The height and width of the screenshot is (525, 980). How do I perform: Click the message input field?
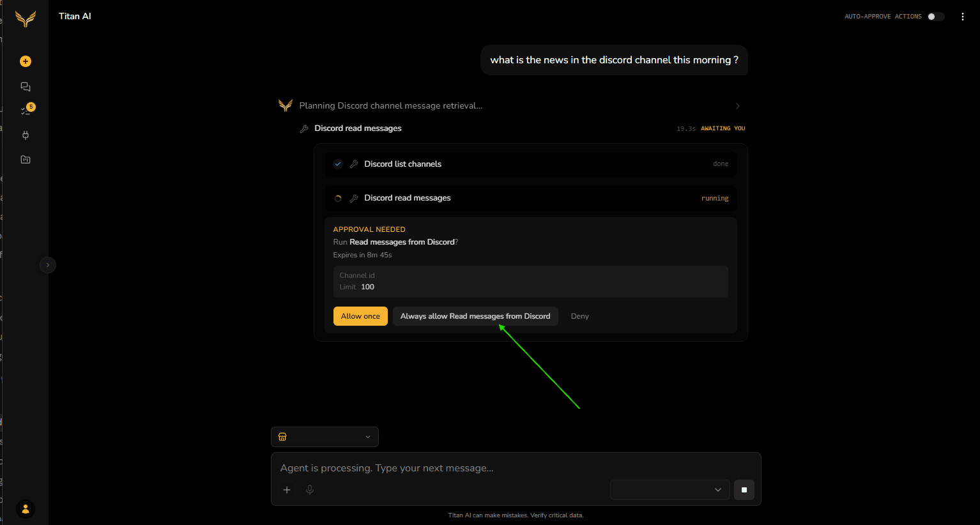(x=516, y=468)
